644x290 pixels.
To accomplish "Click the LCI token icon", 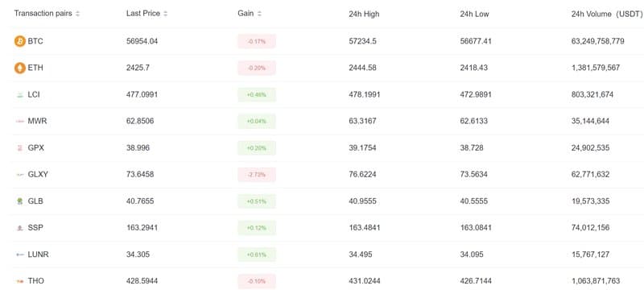I will click(x=19, y=95).
